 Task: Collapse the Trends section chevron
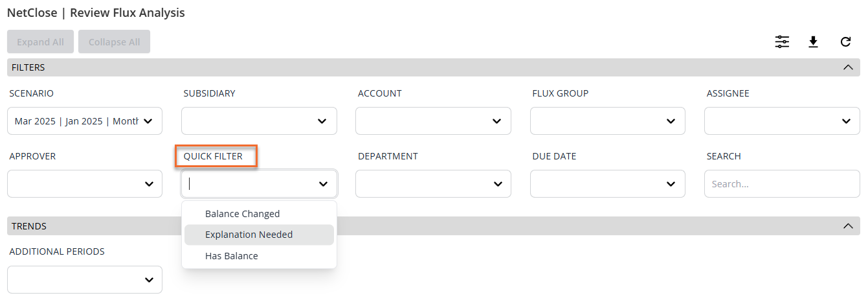(x=848, y=226)
